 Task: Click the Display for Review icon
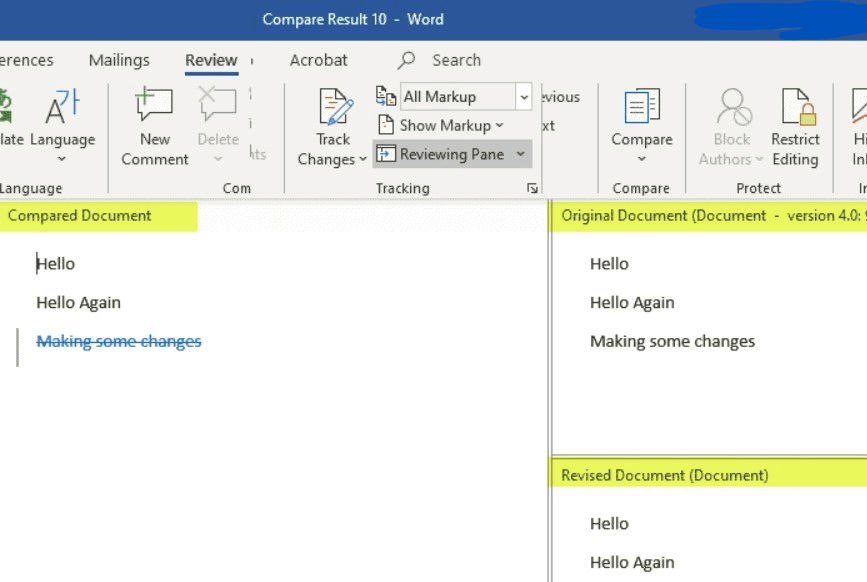click(385, 96)
